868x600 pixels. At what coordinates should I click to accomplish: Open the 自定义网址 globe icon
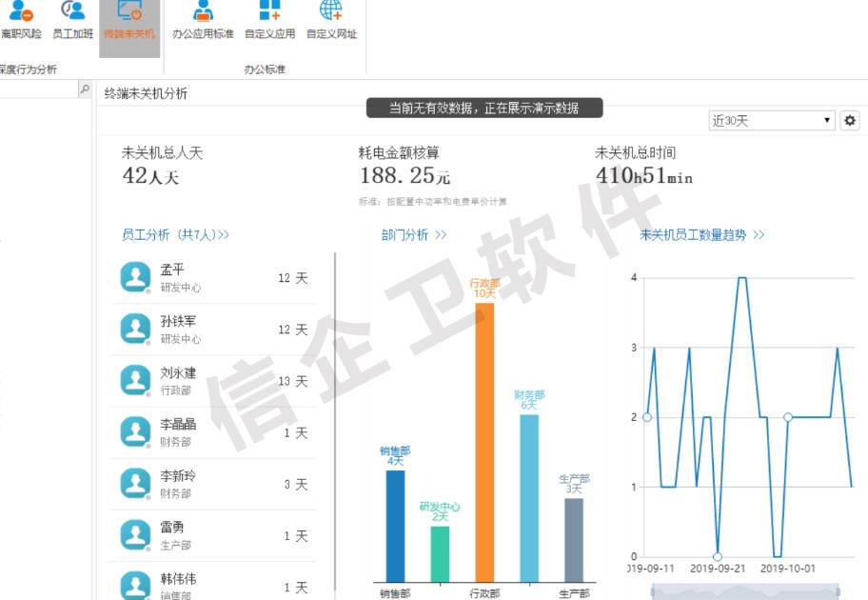(331, 19)
